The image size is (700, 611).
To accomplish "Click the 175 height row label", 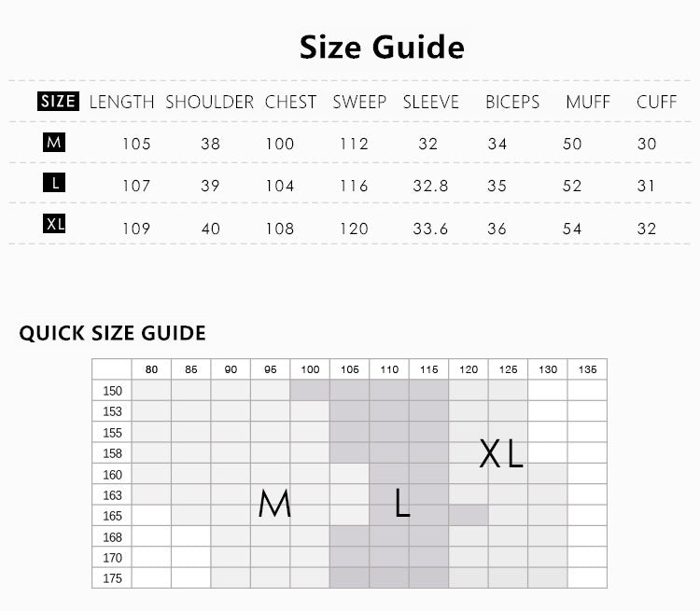I will [x=112, y=578].
